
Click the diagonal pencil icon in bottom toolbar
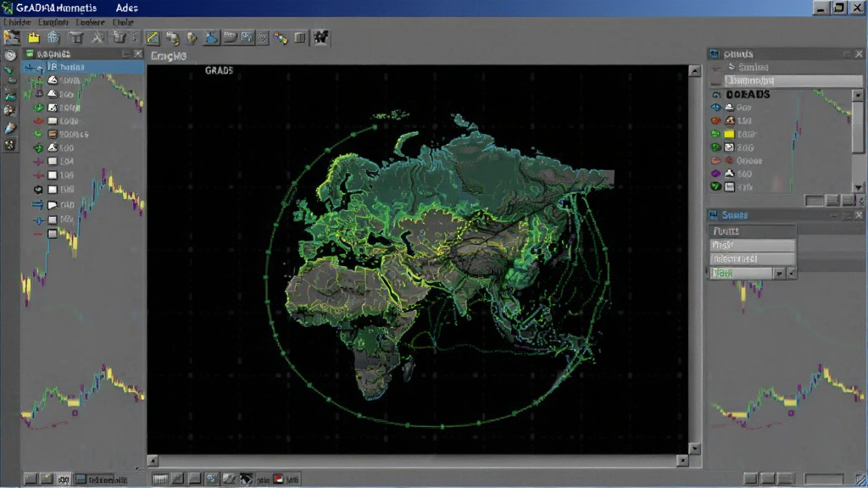(229, 479)
